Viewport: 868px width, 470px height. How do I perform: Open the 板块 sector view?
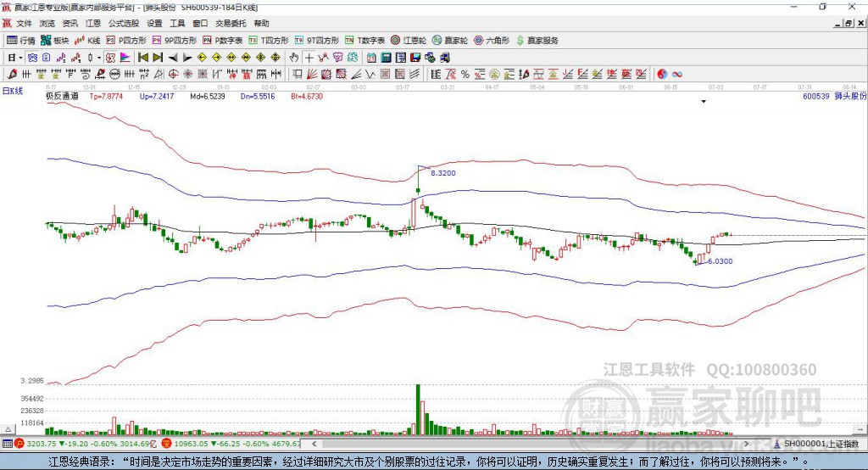pos(55,41)
